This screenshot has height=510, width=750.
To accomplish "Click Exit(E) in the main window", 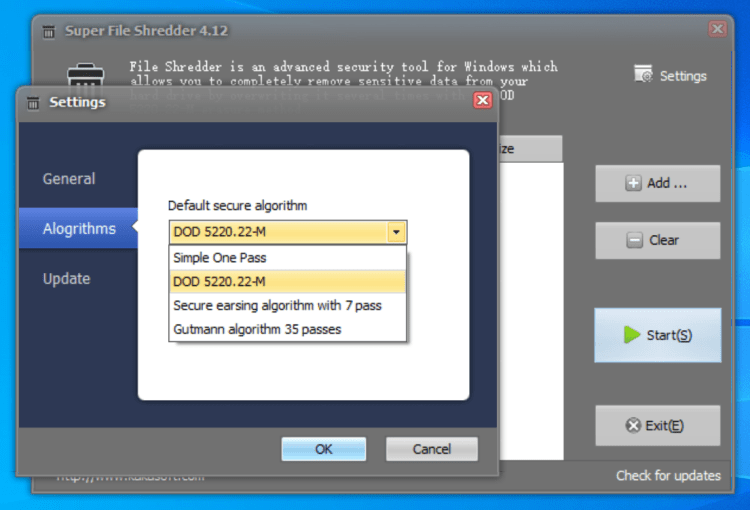I will click(658, 425).
